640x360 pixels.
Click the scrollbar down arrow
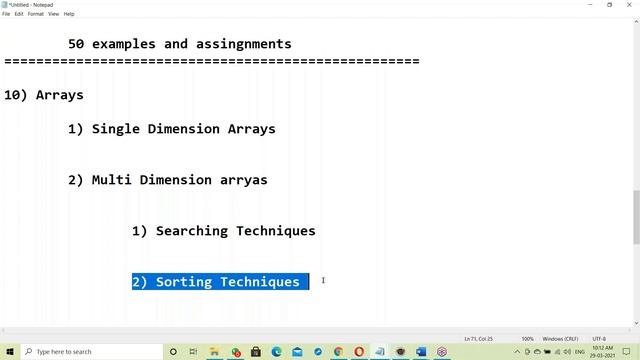pos(636,323)
